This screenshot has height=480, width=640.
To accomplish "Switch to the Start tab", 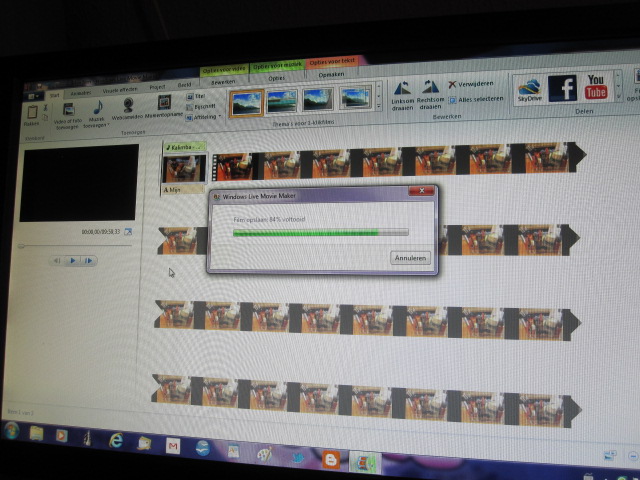I will [x=54, y=95].
